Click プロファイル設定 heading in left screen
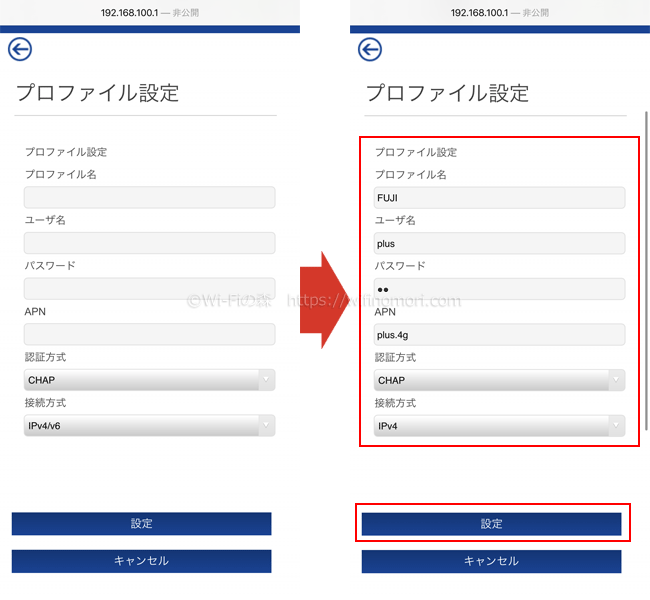650x600 pixels. pyautogui.click(x=97, y=92)
